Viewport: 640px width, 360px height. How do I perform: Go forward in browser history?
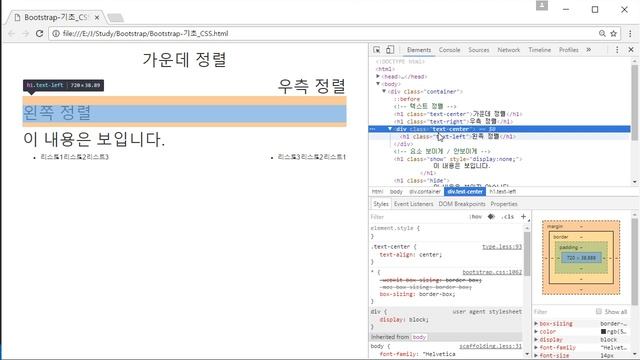tap(25, 33)
